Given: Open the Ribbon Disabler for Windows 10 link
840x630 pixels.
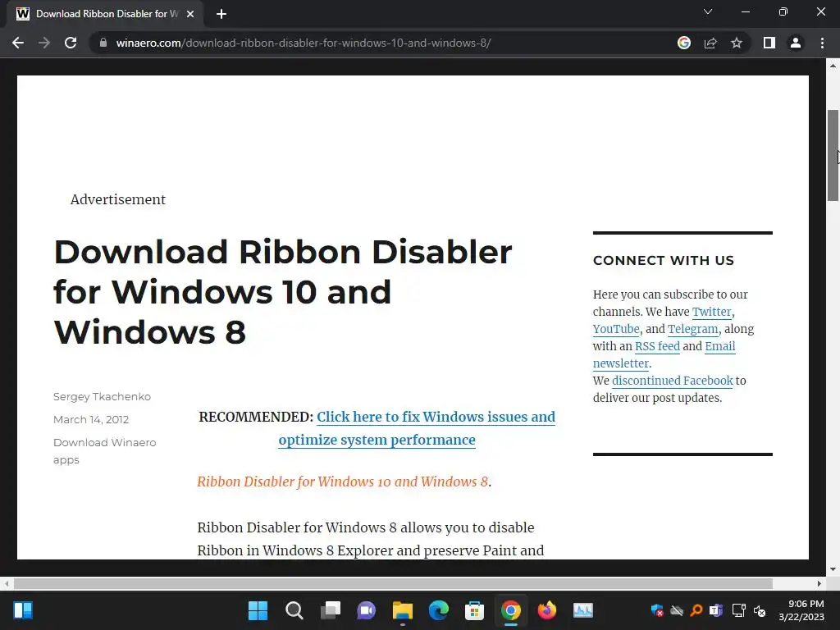Looking at the screenshot, I should 342,482.
